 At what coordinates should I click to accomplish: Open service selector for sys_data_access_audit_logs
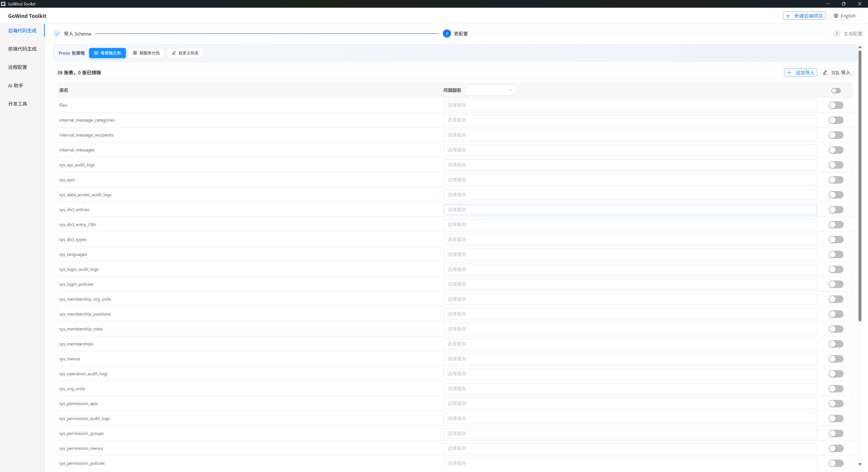coord(630,195)
